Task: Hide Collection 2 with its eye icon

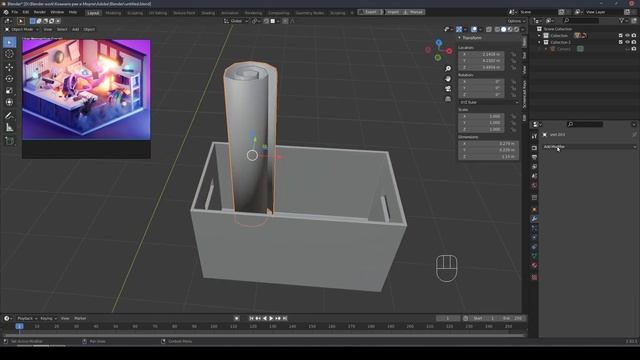Action: (627, 42)
